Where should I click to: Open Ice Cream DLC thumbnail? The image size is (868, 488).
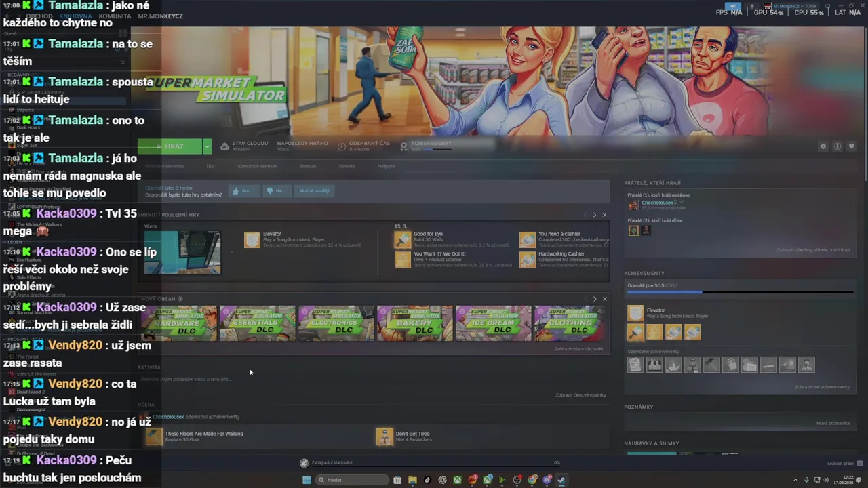[494, 323]
